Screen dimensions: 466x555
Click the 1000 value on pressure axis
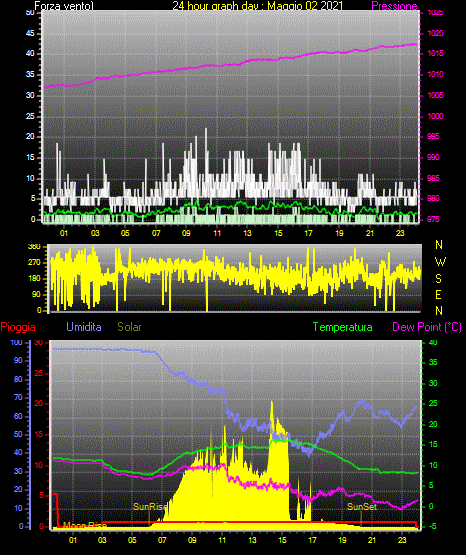coord(435,116)
